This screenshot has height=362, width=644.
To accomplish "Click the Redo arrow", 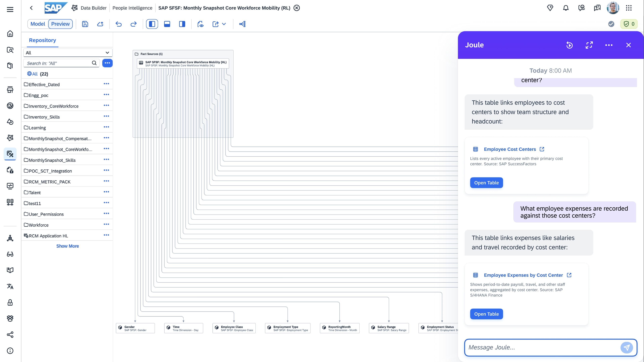I will click(x=134, y=24).
